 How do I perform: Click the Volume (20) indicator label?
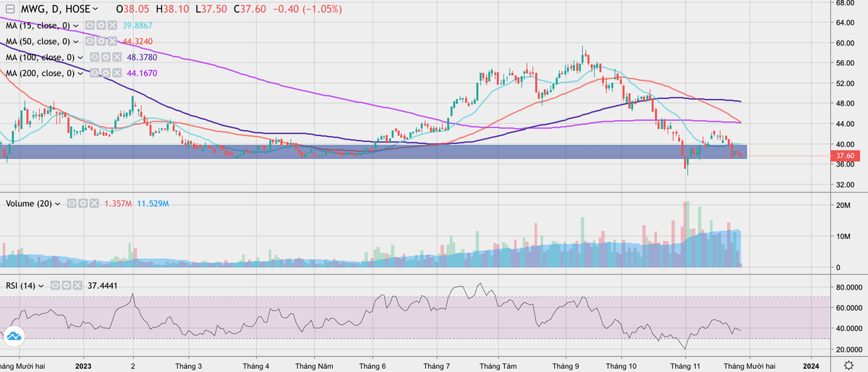27,204
